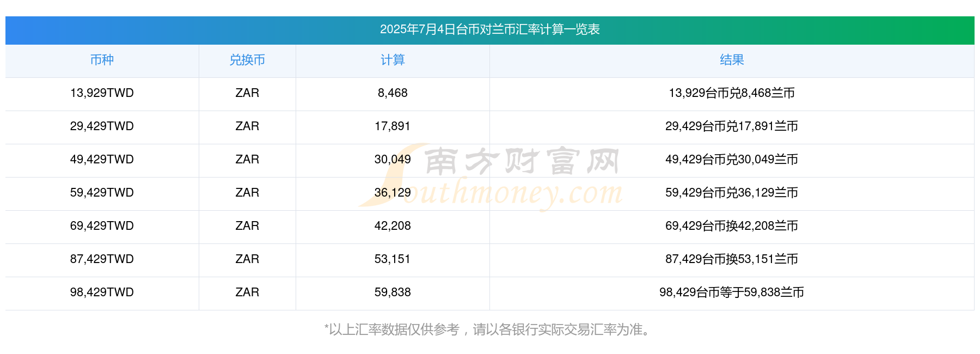
Task: Click result 98,429台币等于59,838兰币
Action: click(x=732, y=292)
